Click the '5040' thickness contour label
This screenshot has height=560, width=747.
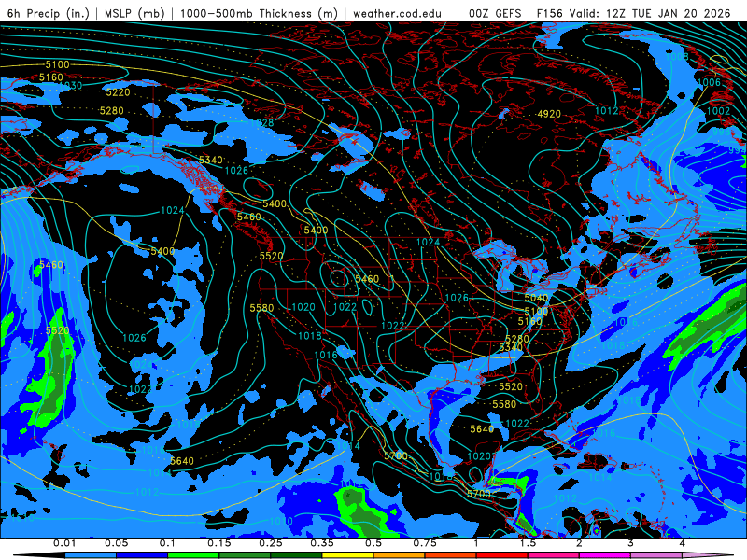[536, 298]
